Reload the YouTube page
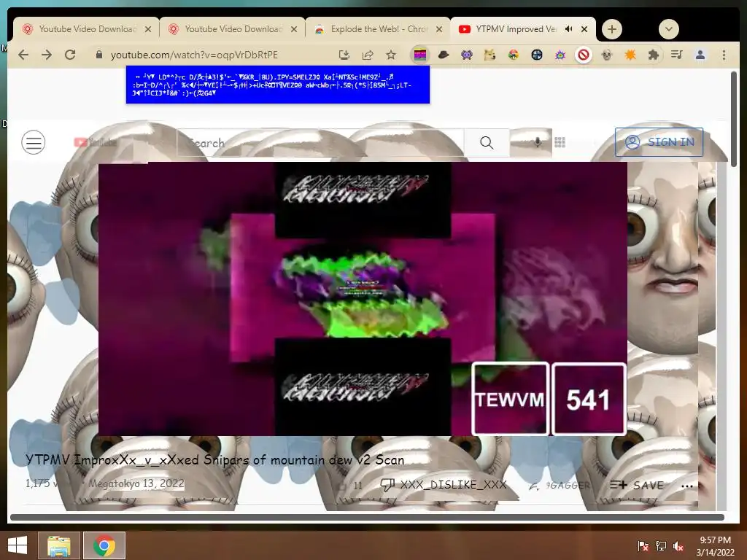747x560 pixels. [x=70, y=55]
